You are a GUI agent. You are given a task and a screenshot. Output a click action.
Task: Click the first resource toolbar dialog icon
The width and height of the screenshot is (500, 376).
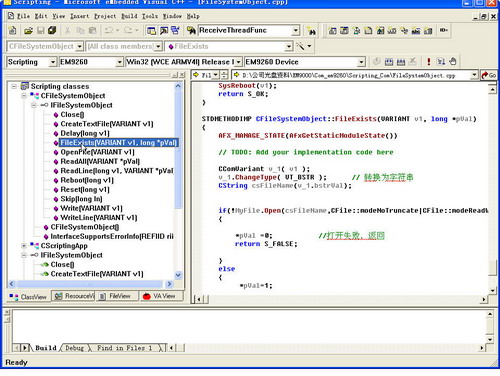pyautogui.click(x=332, y=31)
